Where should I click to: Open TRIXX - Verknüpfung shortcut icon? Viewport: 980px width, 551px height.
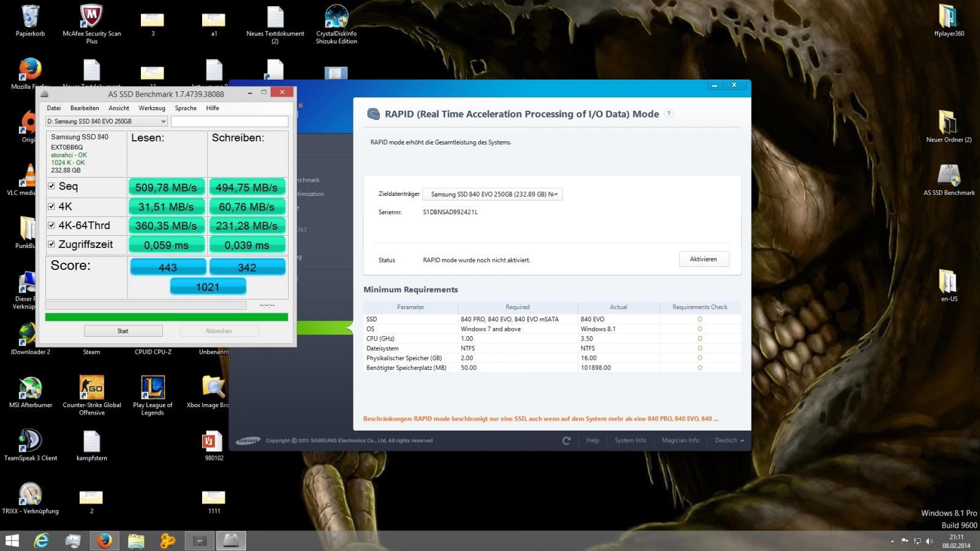31,498
